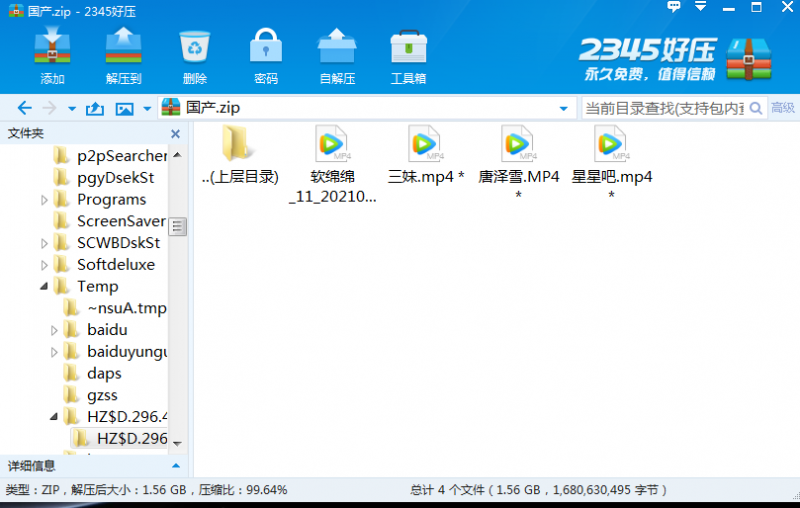Click the 高级 advanced search link
The width and height of the screenshot is (800, 508).
[782, 108]
